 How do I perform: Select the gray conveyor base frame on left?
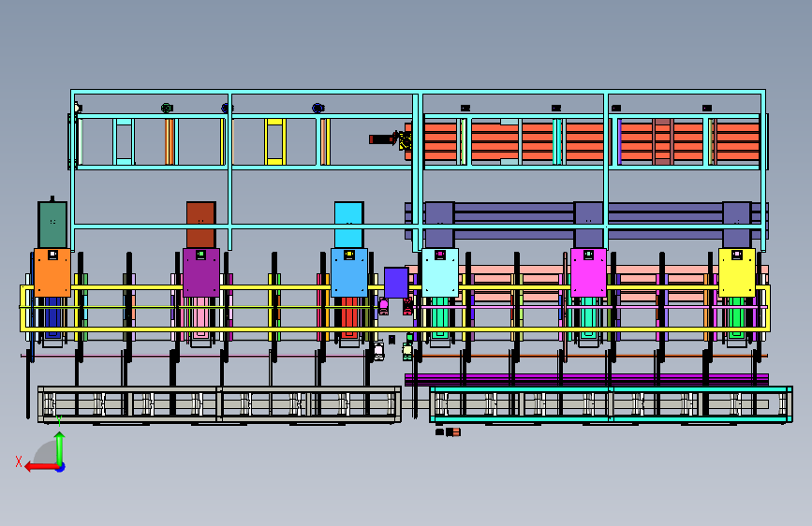point(219,404)
